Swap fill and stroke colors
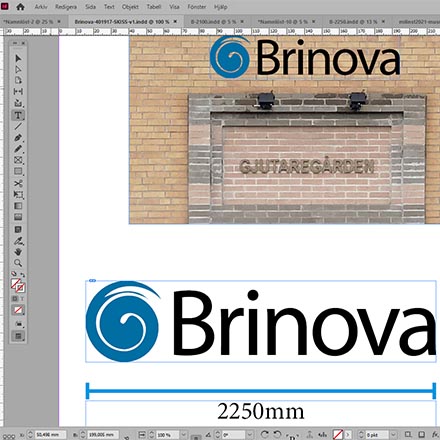440x440 pixels. coord(22,275)
